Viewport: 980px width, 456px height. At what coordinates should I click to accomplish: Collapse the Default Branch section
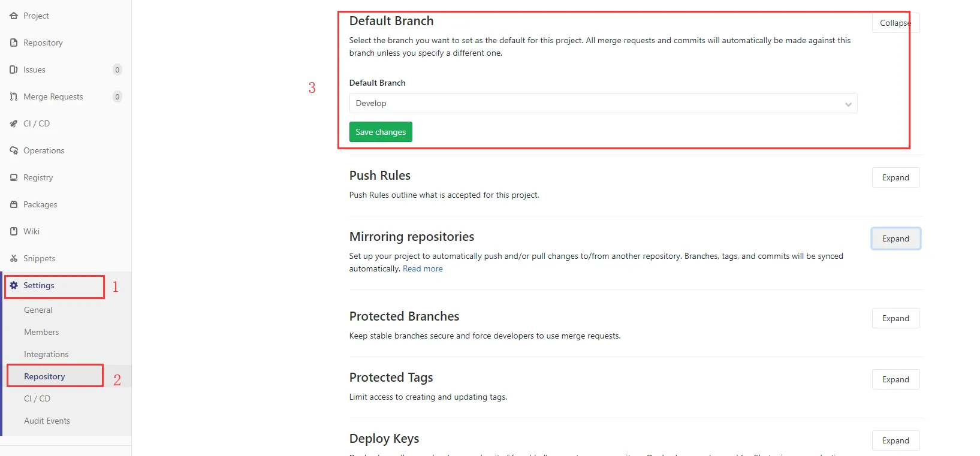click(895, 22)
